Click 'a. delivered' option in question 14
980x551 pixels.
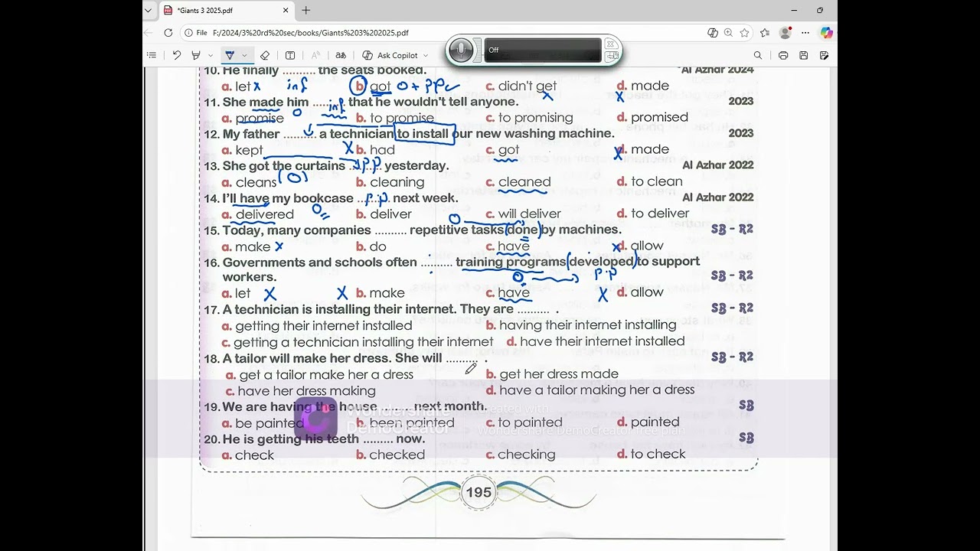point(258,214)
